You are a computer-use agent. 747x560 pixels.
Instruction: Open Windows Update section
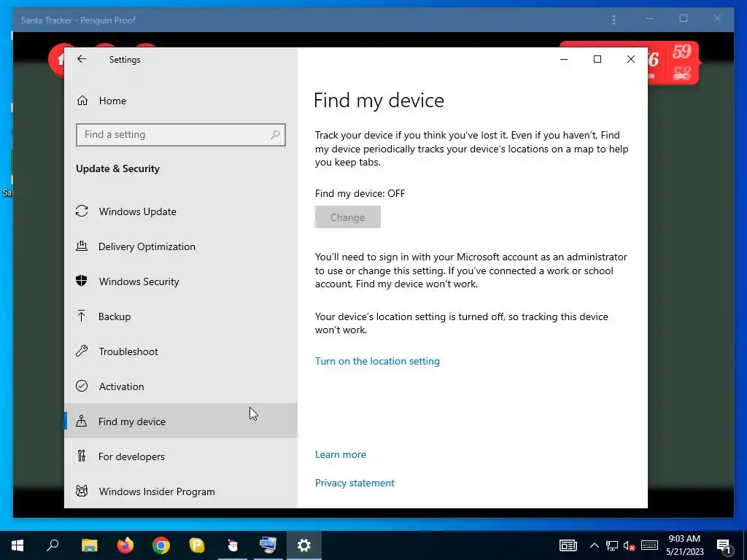pyautogui.click(x=181, y=211)
